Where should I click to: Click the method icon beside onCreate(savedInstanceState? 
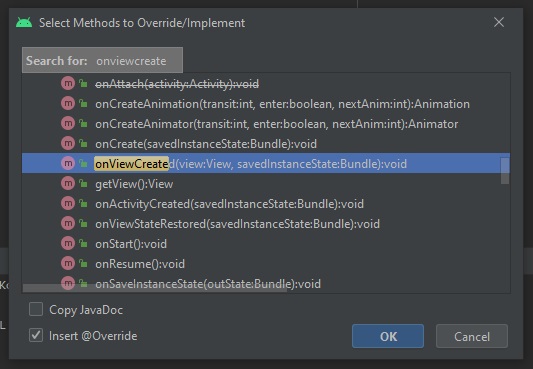tap(68, 143)
